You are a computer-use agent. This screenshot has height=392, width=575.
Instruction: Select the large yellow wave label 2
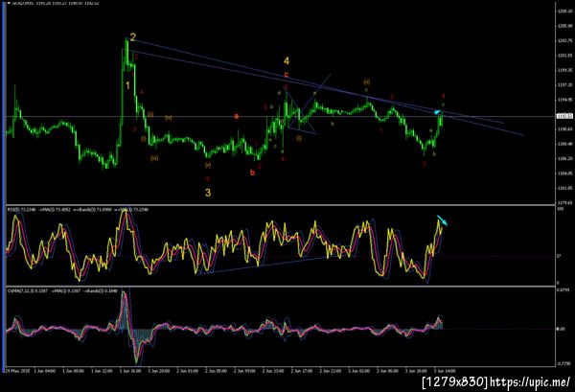(x=133, y=37)
